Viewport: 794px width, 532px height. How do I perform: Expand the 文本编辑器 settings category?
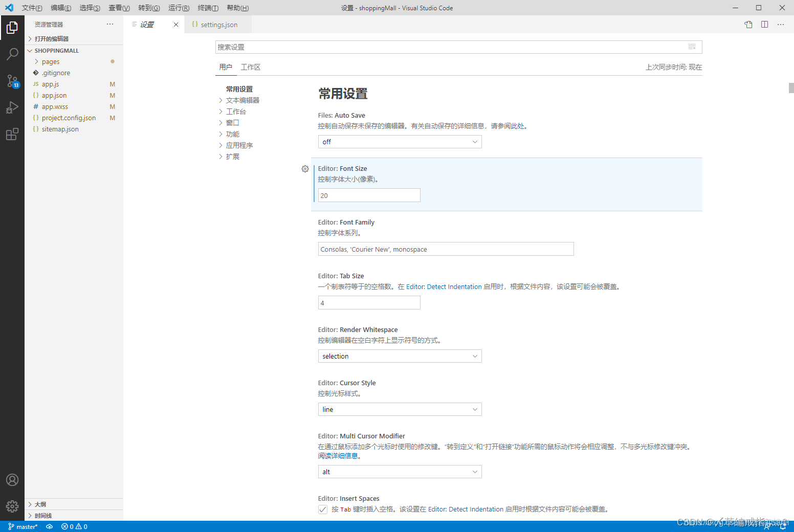coord(239,100)
